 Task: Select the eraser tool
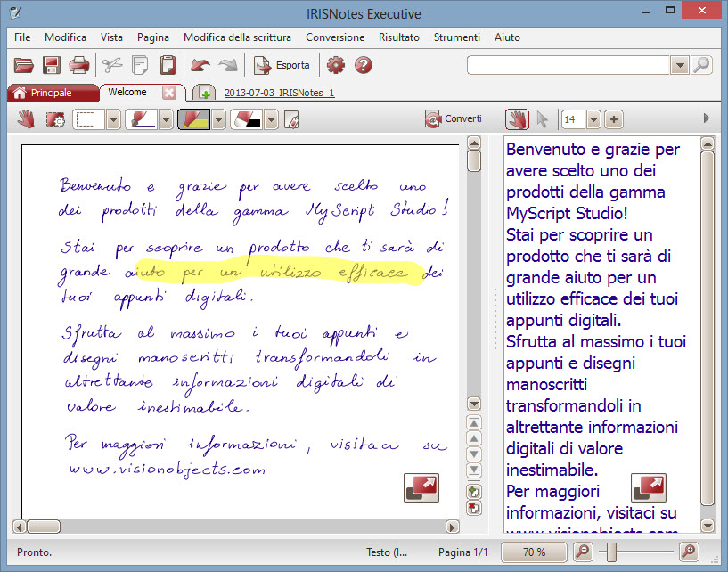(x=247, y=119)
